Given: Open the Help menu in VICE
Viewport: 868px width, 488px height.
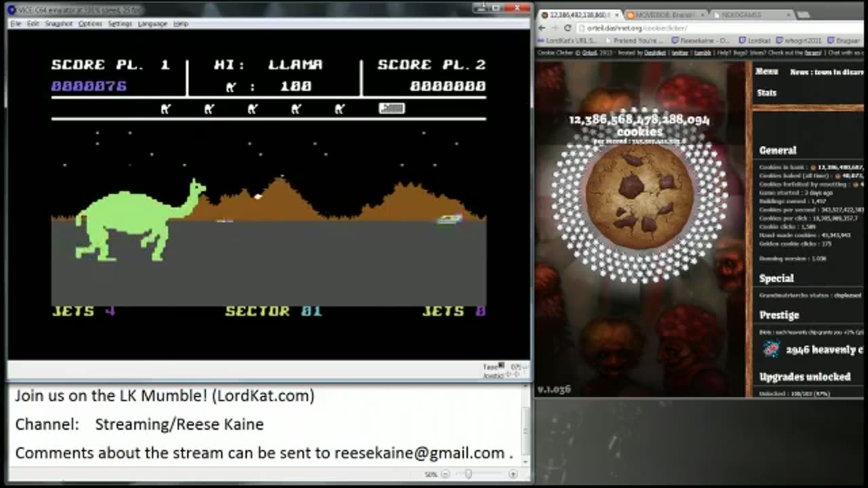Looking at the screenshot, I should [x=180, y=24].
